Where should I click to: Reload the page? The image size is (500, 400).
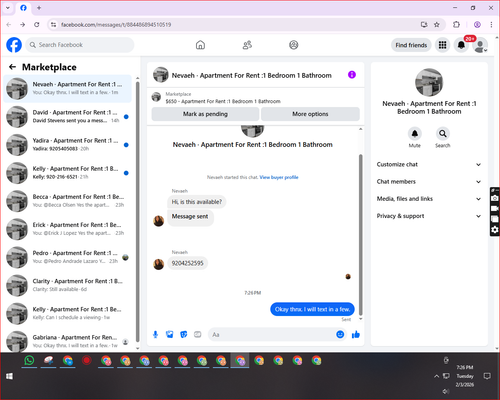(x=37, y=24)
